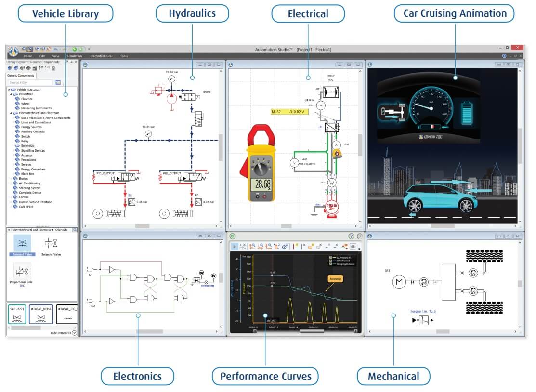Click the plotter stopwatch timer icon
The width and height of the screenshot is (536, 392).
[285, 246]
